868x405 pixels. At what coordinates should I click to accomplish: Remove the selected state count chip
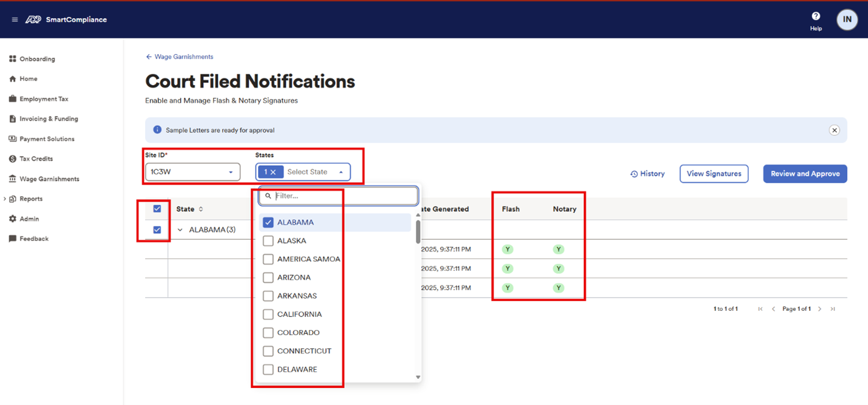pos(273,172)
